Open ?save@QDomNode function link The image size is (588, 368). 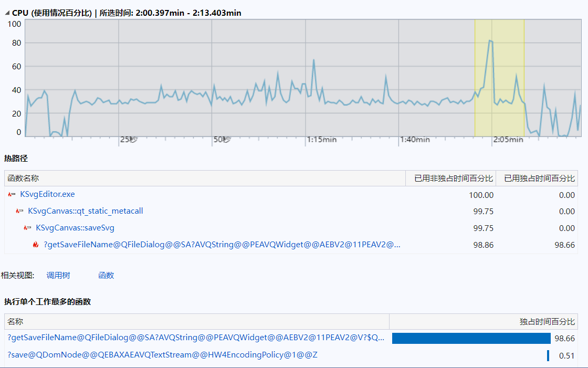[162, 355]
